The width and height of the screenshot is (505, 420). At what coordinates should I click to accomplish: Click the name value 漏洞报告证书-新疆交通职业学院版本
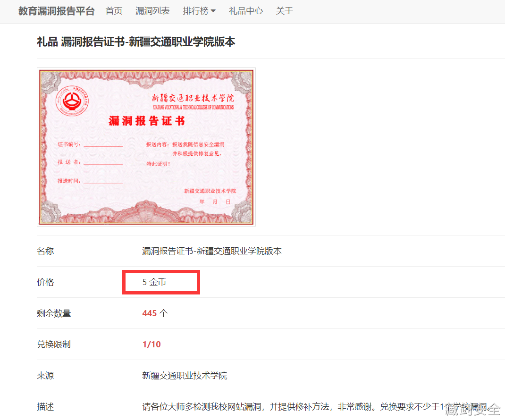click(212, 251)
